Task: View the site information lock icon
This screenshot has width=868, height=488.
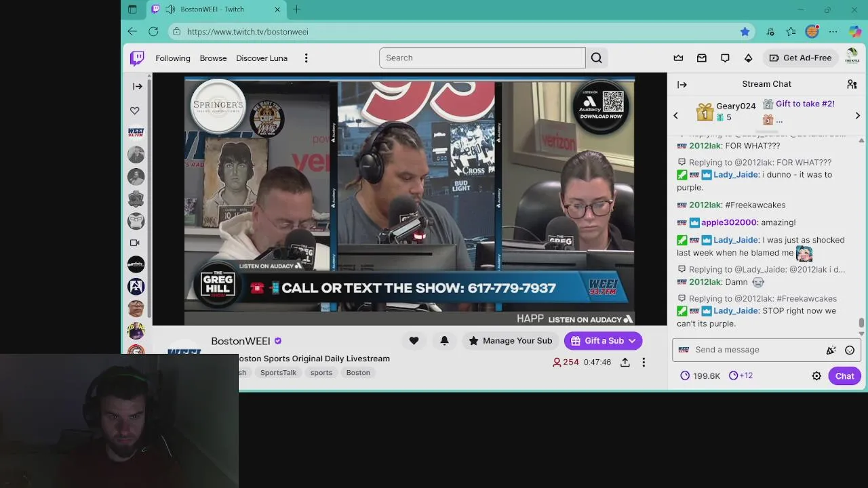Action: [176, 32]
